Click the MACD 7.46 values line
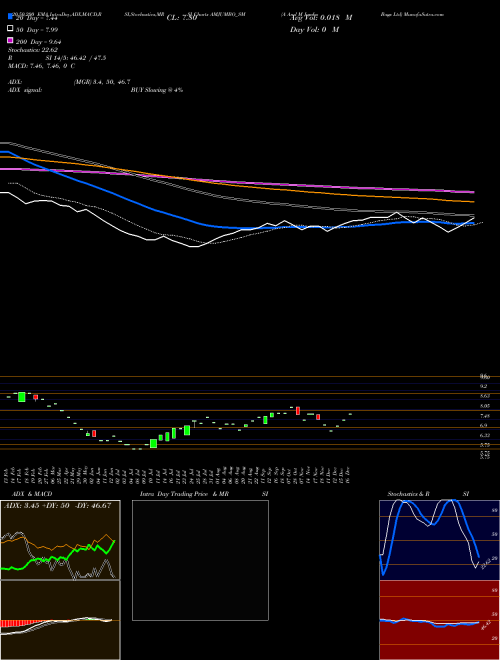This screenshot has width=500, height=660. click(42, 66)
